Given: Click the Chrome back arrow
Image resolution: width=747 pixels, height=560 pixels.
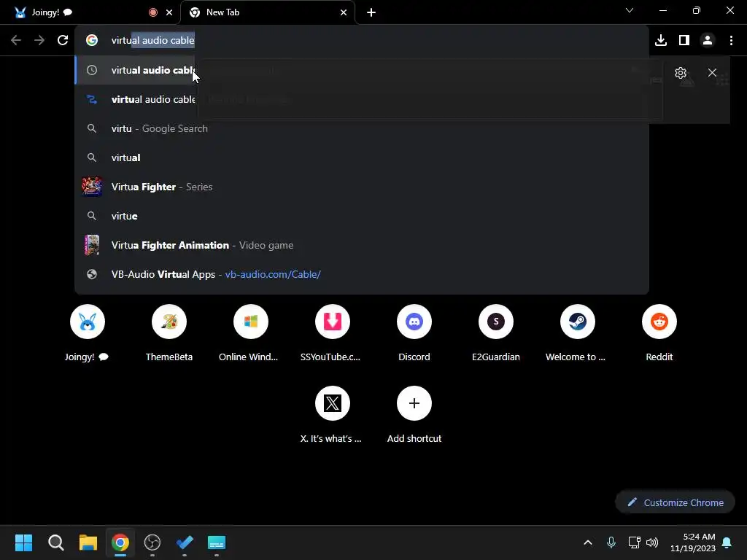Looking at the screenshot, I should (x=16, y=41).
